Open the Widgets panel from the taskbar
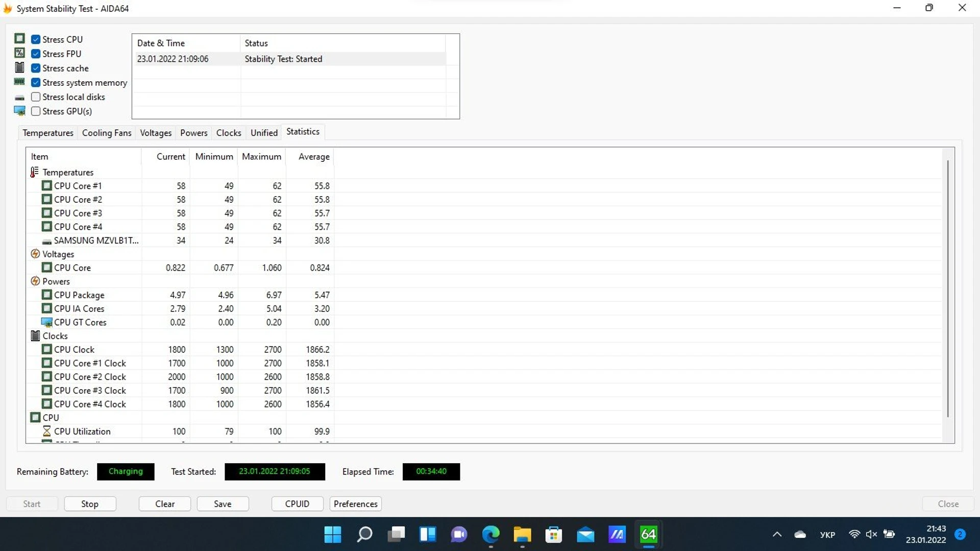This screenshot has width=980, height=551. point(428,535)
